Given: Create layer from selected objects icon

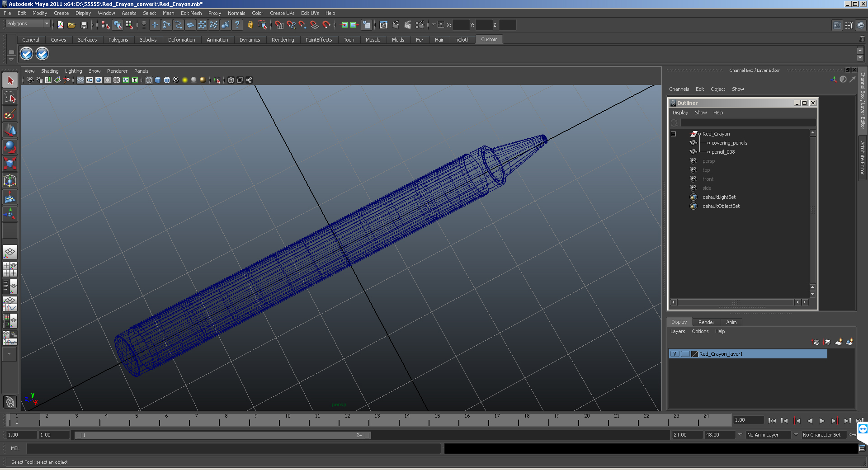Looking at the screenshot, I should (849, 342).
